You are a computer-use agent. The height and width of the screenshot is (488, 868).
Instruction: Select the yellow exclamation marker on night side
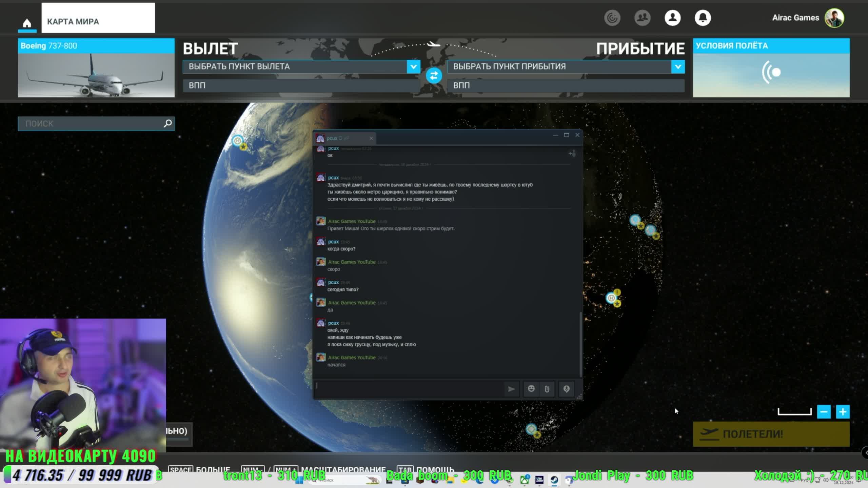click(x=617, y=292)
